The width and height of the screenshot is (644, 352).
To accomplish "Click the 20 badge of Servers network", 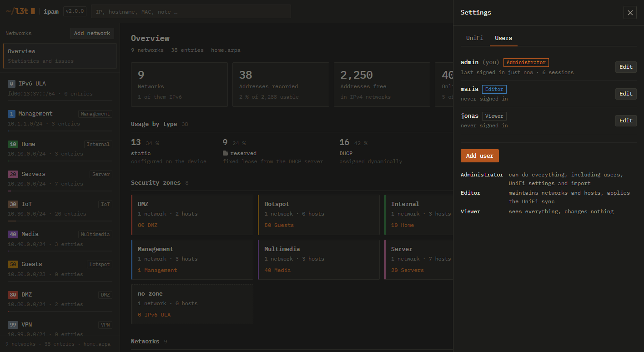I will click(13, 174).
